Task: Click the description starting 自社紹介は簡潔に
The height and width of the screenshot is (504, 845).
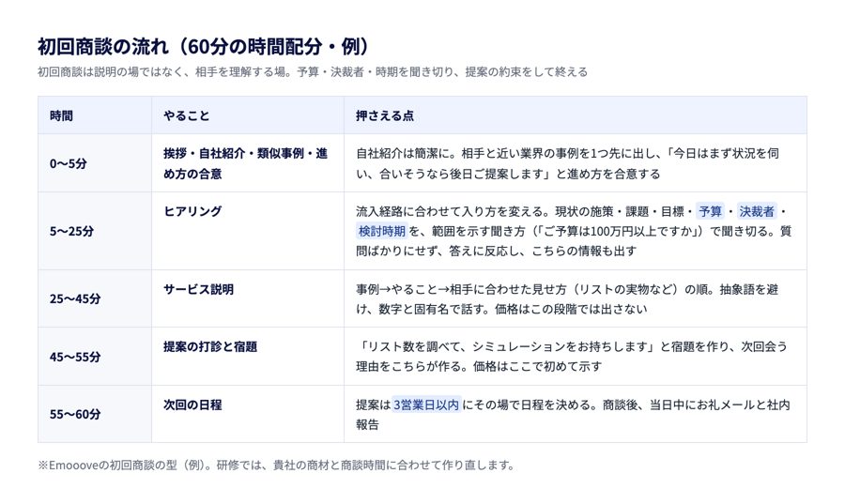Action: click(x=567, y=163)
